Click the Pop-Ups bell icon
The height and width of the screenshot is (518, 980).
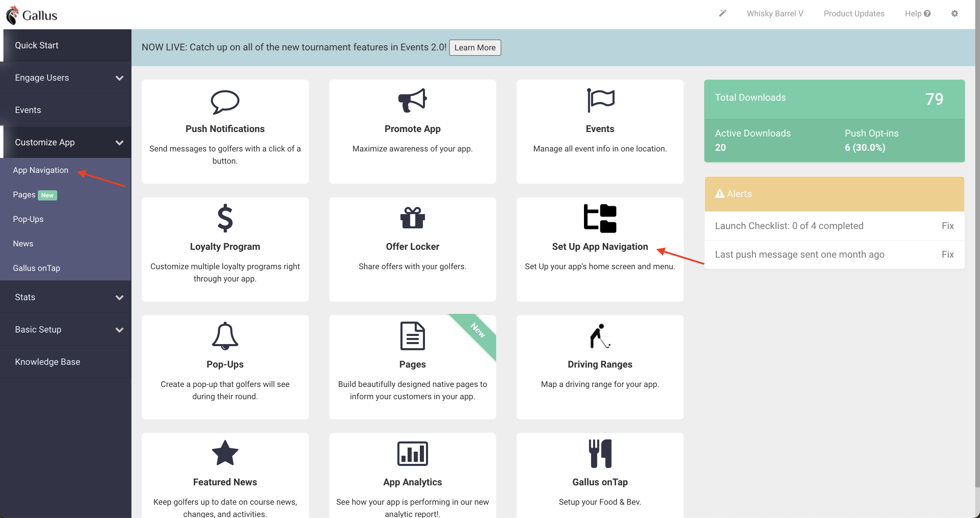[x=225, y=336]
